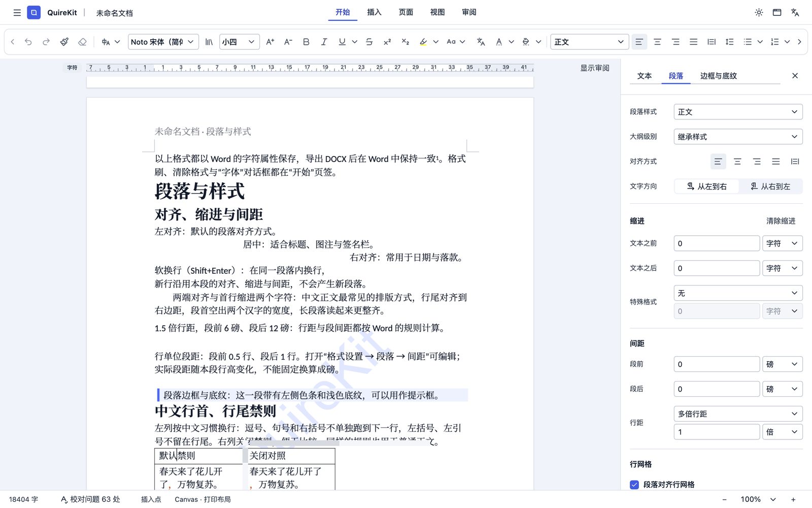This screenshot has height=508, width=812.
Task: Apply strikethrough to text
Action: pyautogui.click(x=369, y=42)
